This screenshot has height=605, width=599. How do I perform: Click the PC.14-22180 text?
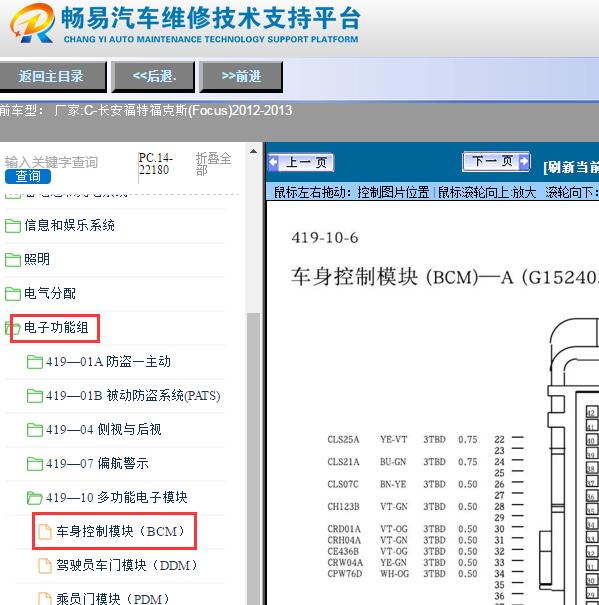tap(155, 164)
